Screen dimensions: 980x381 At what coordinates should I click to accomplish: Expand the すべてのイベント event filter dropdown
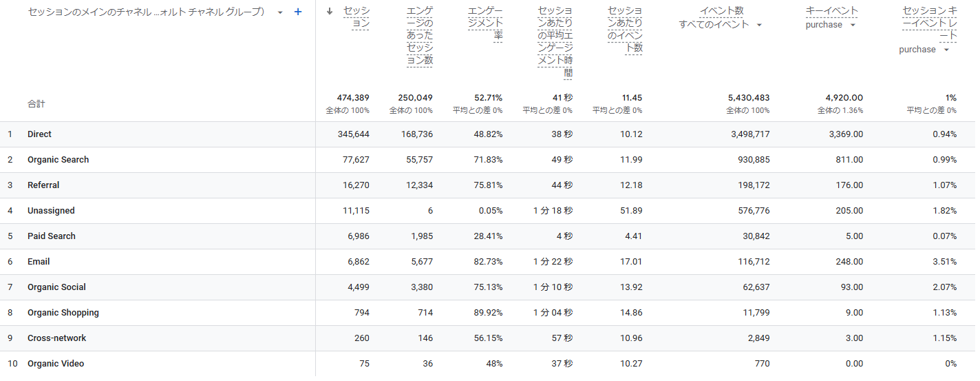(759, 25)
